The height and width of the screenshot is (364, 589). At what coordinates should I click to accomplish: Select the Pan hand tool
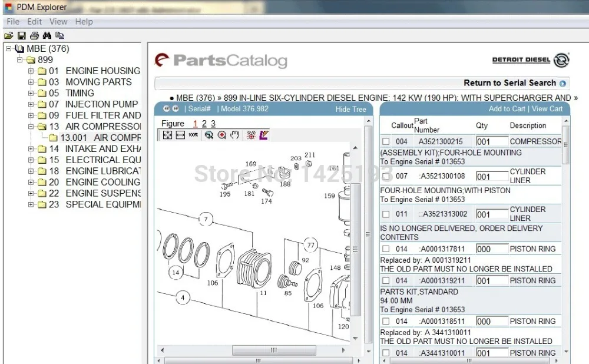[235, 135]
